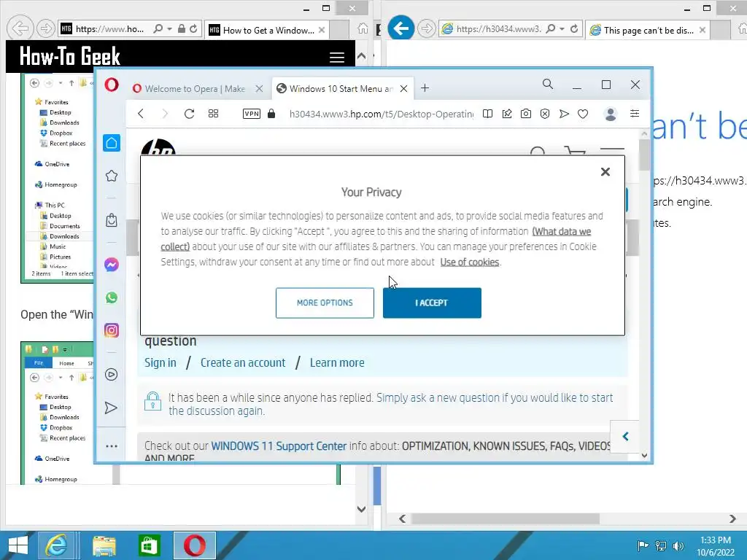Open Opera Flow send icon in address bar
This screenshot has width=747, height=560.
[x=564, y=114]
